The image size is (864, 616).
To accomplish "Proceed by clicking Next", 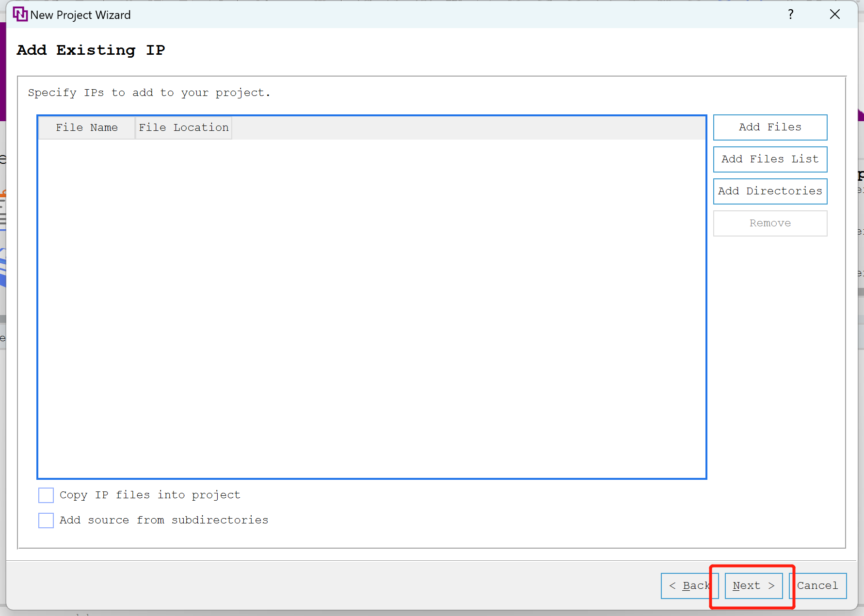I will pos(753,586).
